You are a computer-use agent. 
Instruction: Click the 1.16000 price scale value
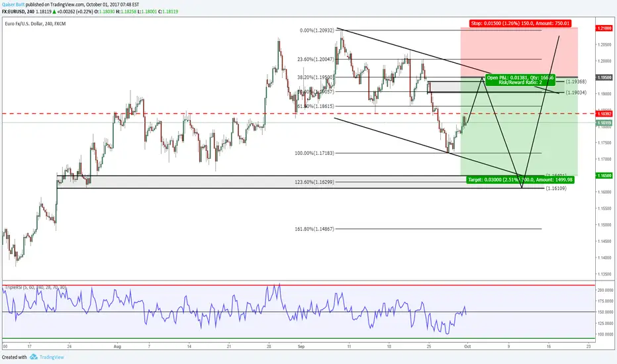click(604, 192)
